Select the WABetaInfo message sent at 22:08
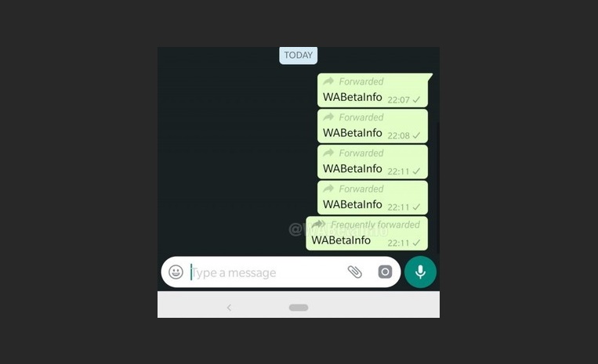Image resolution: width=598 pixels, height=364 pixels. 353,133
